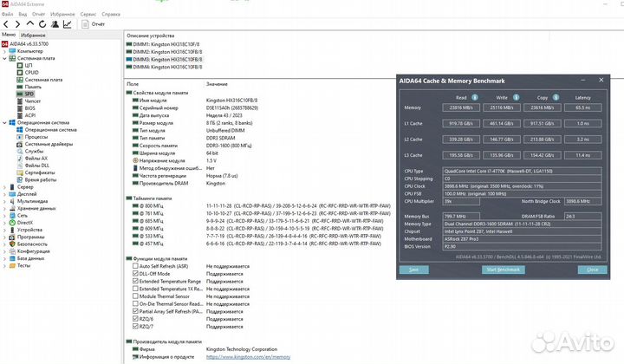Click Close button in benchmark window

(x=592, y=270)
